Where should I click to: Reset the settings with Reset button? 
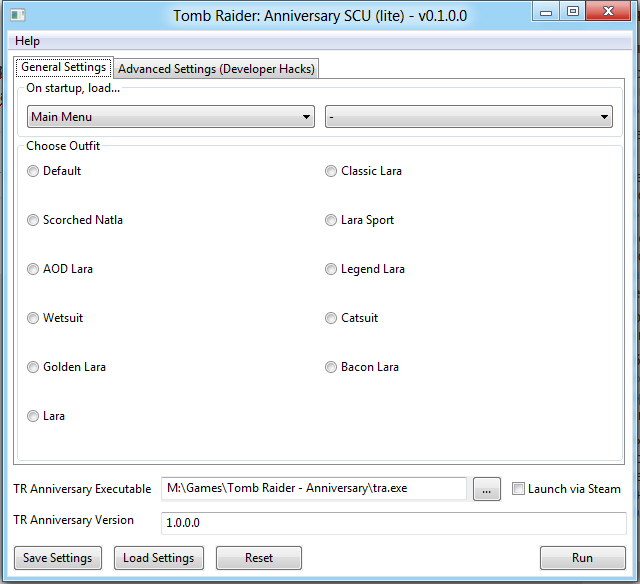point(259,558)
